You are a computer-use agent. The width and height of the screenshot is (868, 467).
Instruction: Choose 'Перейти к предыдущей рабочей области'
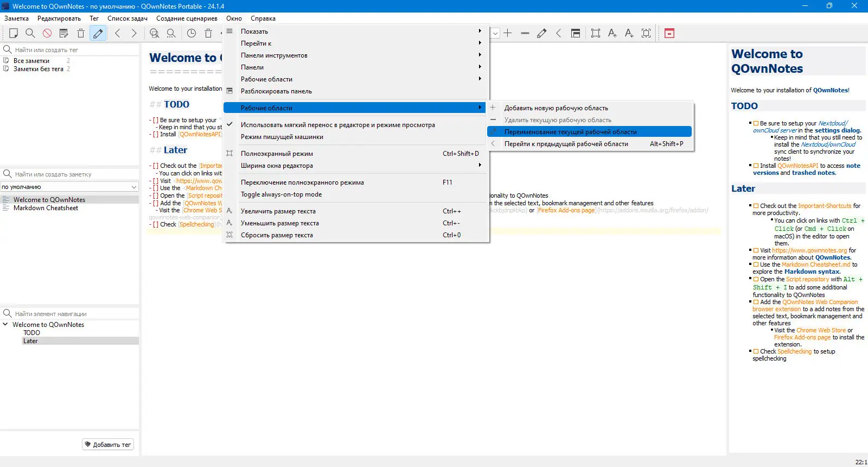point(590,144)
